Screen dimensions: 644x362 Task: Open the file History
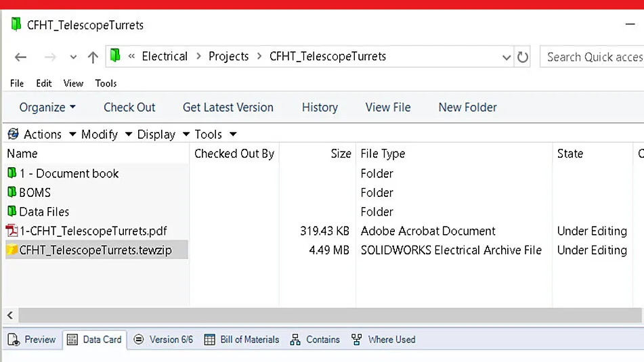pos(320,107)
